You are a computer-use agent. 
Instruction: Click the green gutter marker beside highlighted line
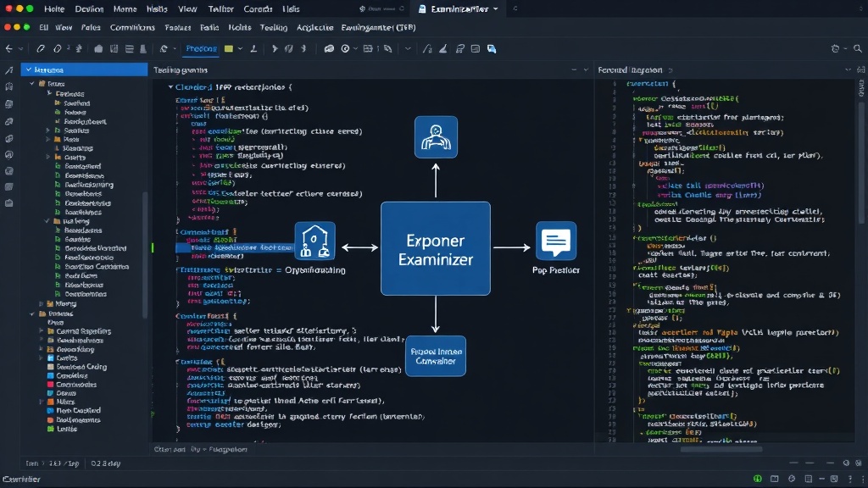coord(153,248)
